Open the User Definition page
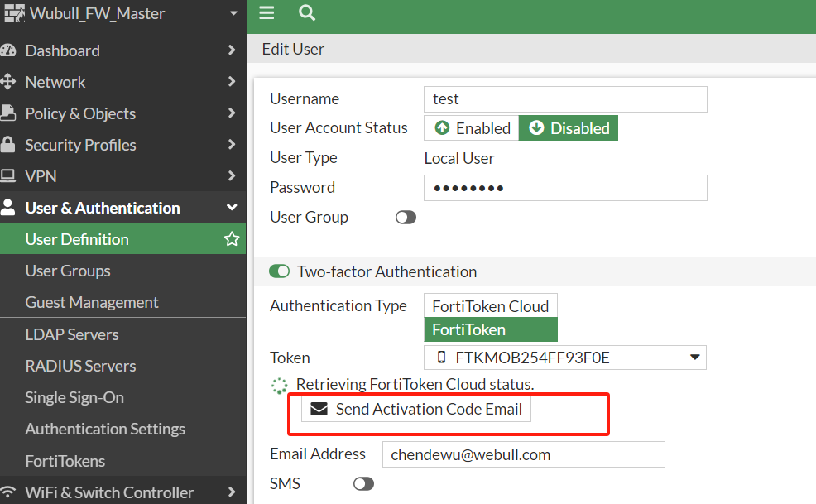816x504 pixels. click(x=122, y=239)
